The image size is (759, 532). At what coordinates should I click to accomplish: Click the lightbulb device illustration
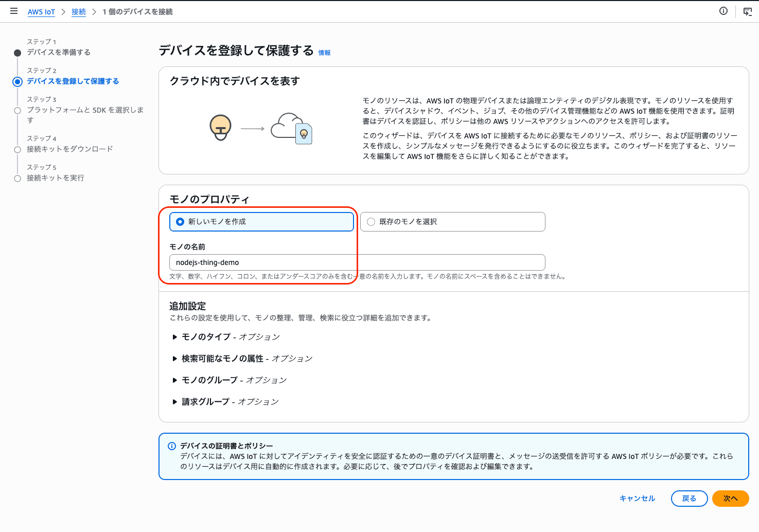[221, 128]
